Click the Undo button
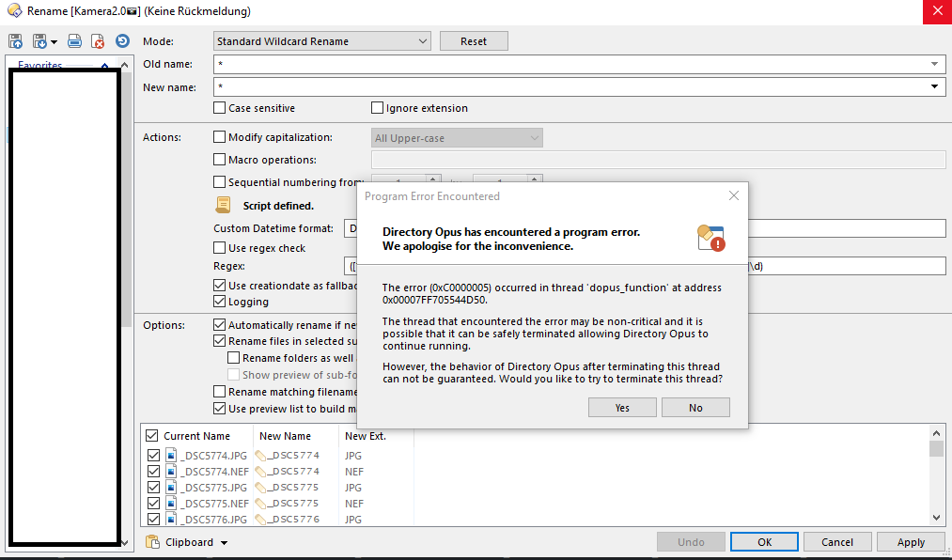 coord(691,542)
